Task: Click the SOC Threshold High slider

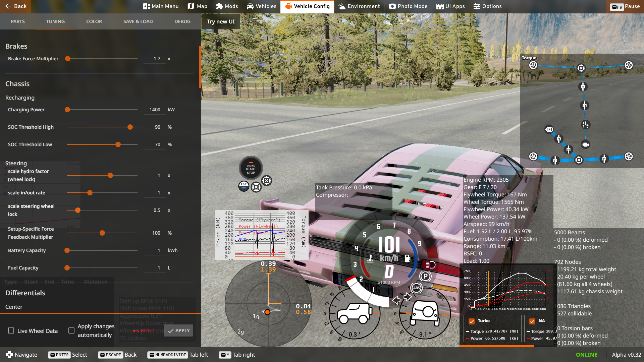Action: click(x=102, y=127)
